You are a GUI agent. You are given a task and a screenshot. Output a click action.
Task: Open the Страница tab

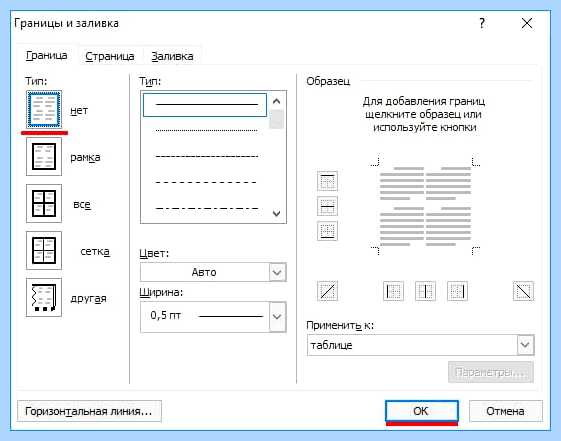(110, 56)
